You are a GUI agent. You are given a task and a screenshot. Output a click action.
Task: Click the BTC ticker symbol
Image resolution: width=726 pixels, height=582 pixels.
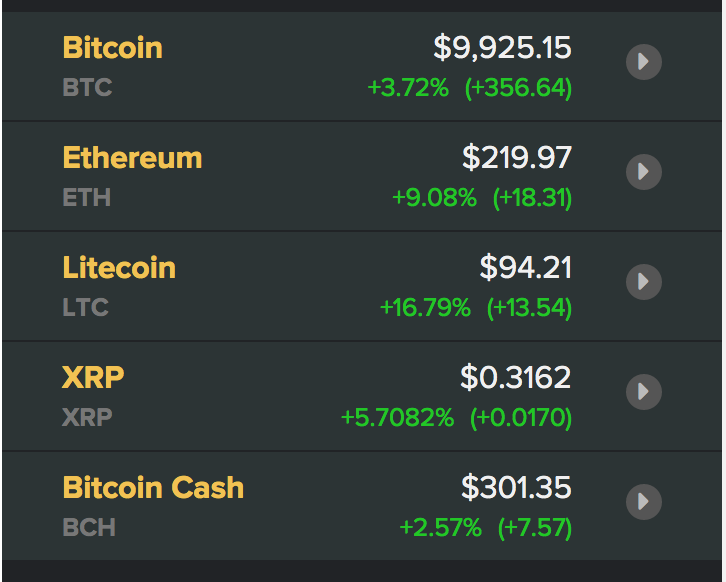87,87
